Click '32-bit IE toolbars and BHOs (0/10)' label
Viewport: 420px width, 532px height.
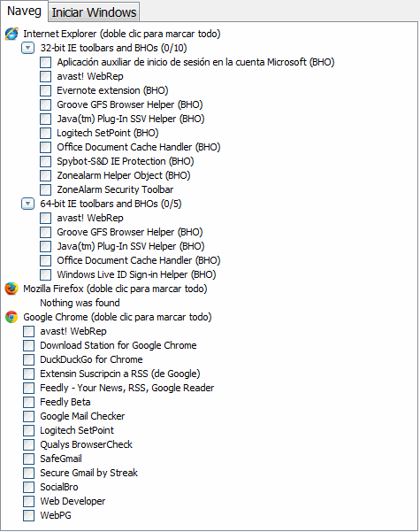tap(113, 48)
